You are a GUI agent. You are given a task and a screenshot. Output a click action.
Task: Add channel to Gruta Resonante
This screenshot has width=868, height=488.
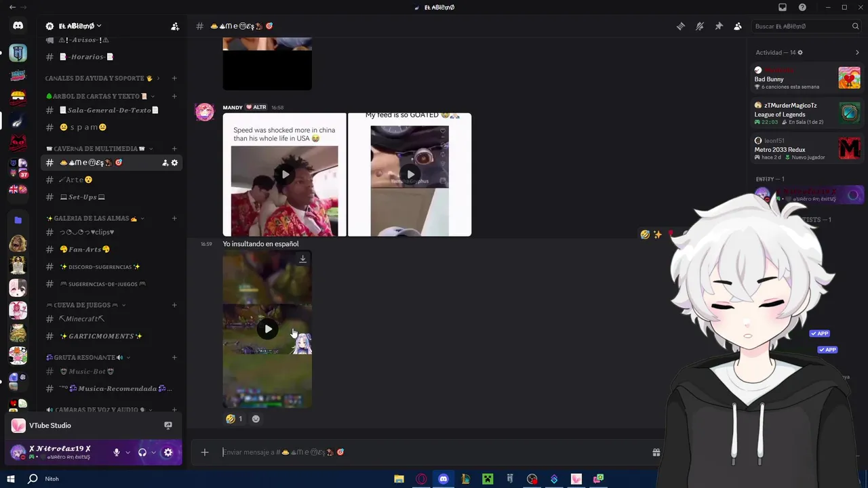pos(174,357)
